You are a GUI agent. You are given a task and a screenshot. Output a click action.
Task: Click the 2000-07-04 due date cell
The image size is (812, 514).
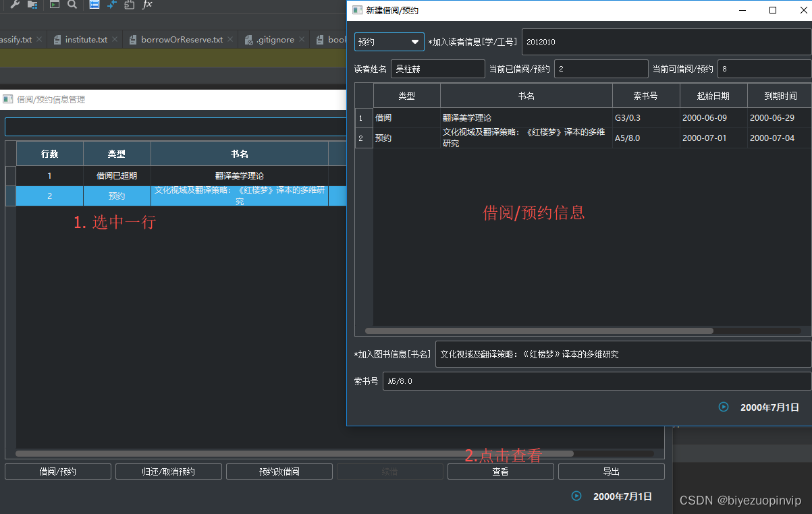(780, 138)
